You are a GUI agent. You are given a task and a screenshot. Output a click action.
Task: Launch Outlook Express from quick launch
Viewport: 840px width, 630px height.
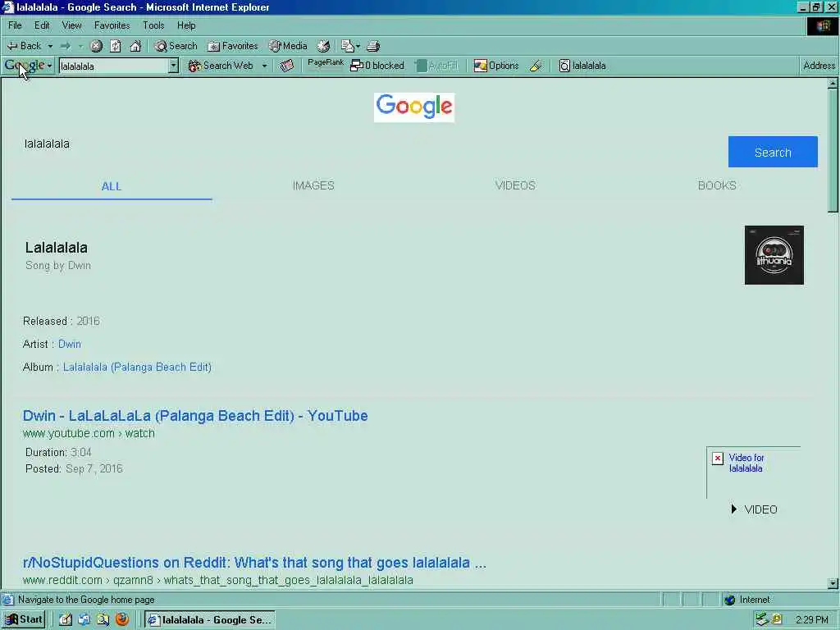(84, 620)
